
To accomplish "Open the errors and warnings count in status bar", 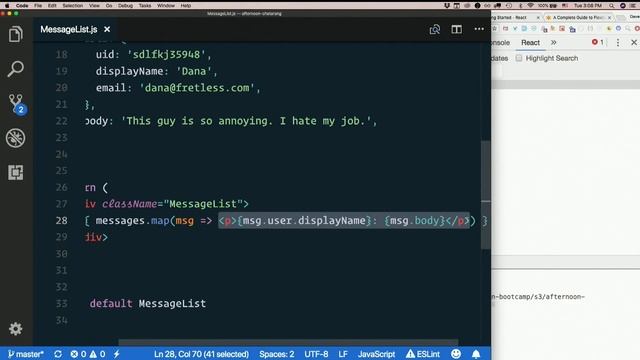I will (88, 354).
